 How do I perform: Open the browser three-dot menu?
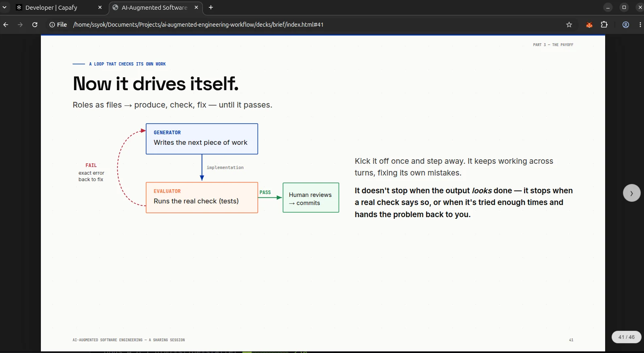coord(640,25)
